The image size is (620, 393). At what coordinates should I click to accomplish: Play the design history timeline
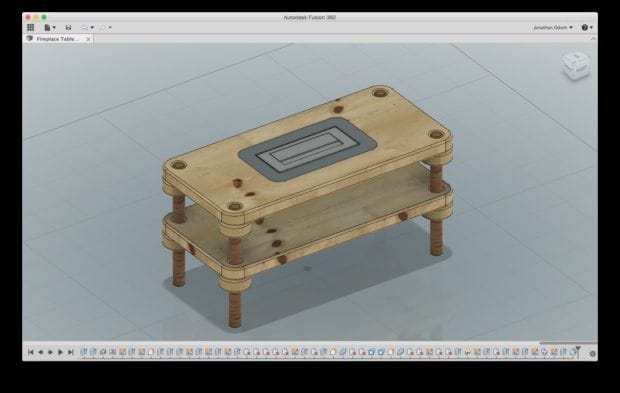pyautogui.click(x=60, y=352)
